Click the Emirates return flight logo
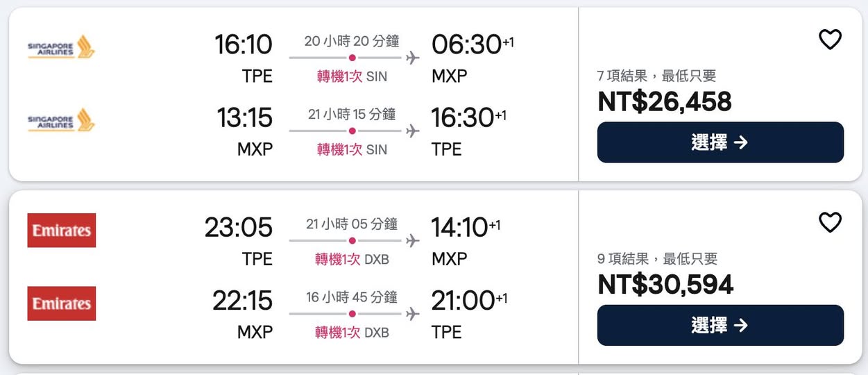868x375 pixels. coord(62,303)
